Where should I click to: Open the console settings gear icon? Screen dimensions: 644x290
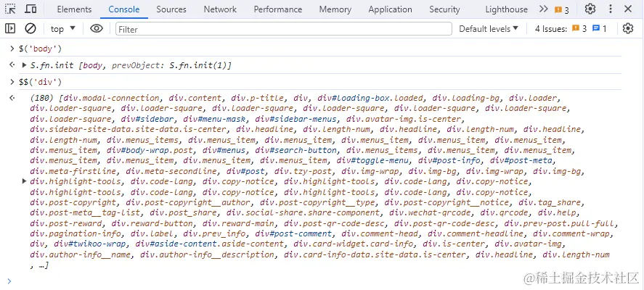[x=628, y=28]
